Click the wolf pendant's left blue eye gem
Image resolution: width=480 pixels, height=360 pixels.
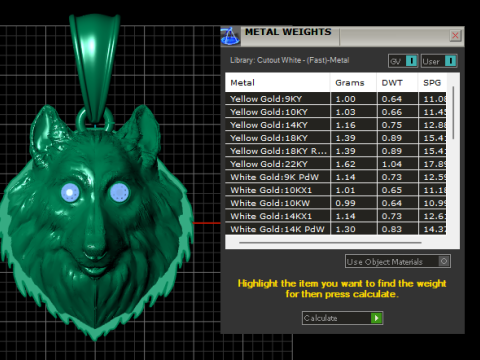[70, 192]
